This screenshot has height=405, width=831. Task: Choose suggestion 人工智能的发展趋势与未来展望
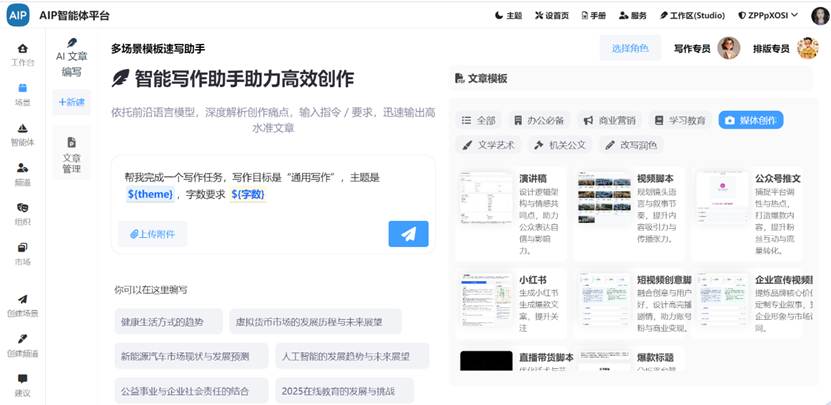pos(352,356)
